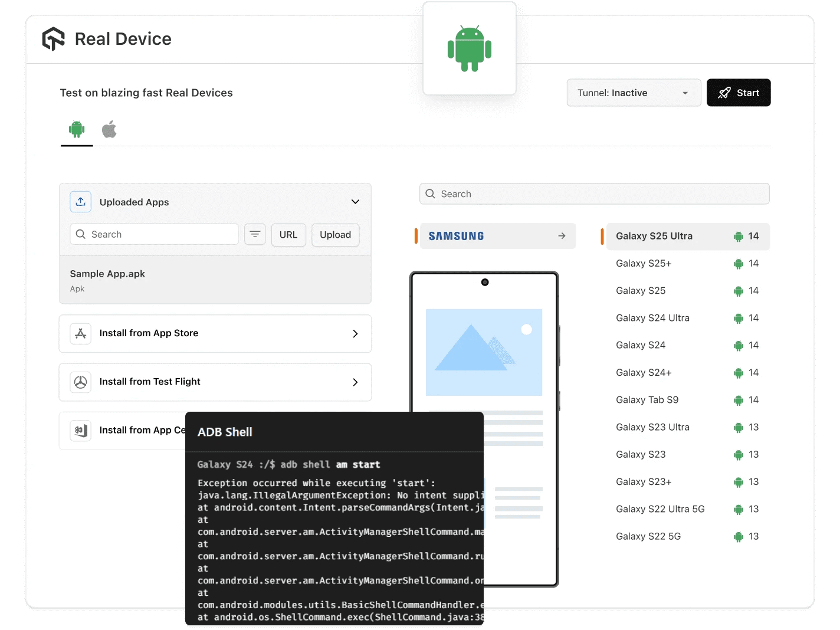Collapse the Uploaded Apps section chevron

[x=355, y=201]
